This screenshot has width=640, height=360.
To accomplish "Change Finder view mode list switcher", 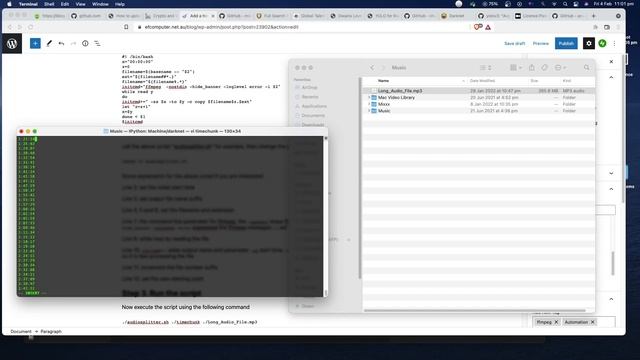I will click(486, 68).
